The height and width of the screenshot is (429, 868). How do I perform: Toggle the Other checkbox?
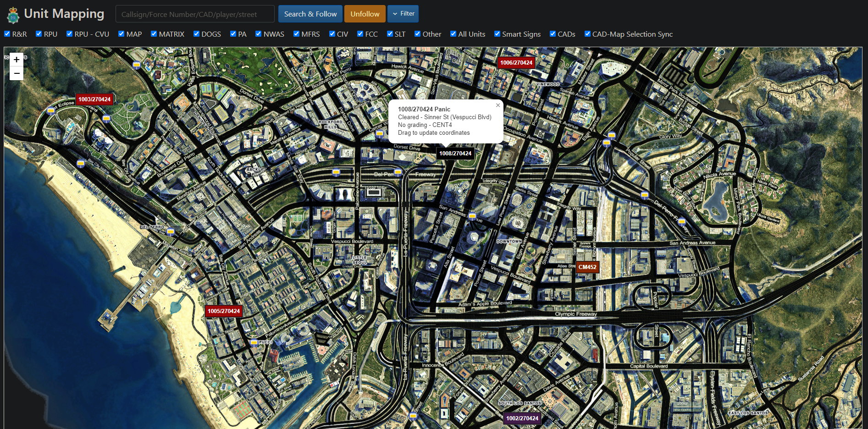click(418, 34)
